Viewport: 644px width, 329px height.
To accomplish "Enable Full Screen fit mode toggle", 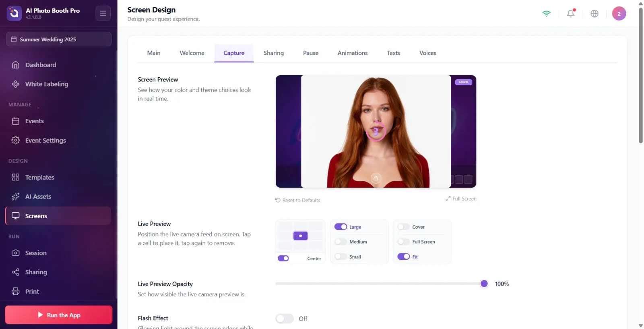I will pos(403,242).
